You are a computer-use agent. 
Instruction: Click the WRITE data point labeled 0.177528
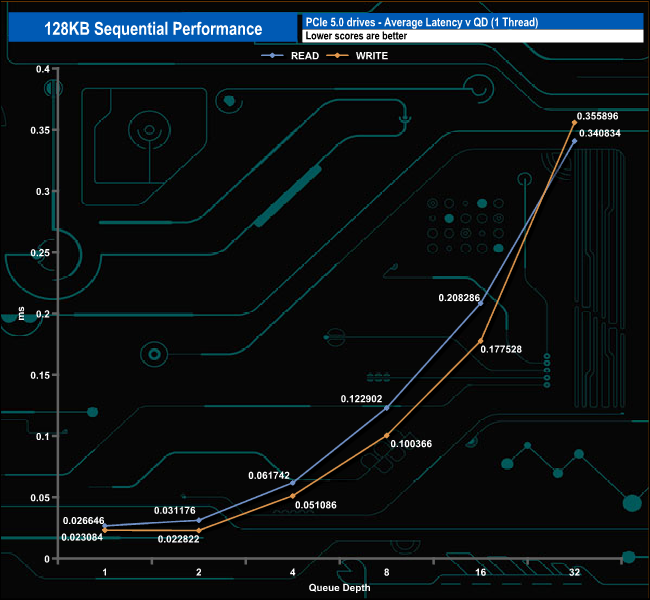click(x=481, y=341)
